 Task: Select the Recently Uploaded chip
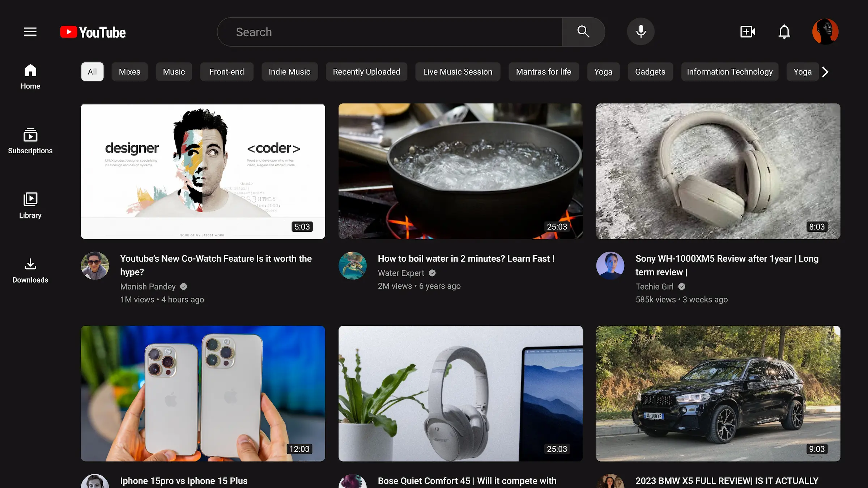coord(366,72)
